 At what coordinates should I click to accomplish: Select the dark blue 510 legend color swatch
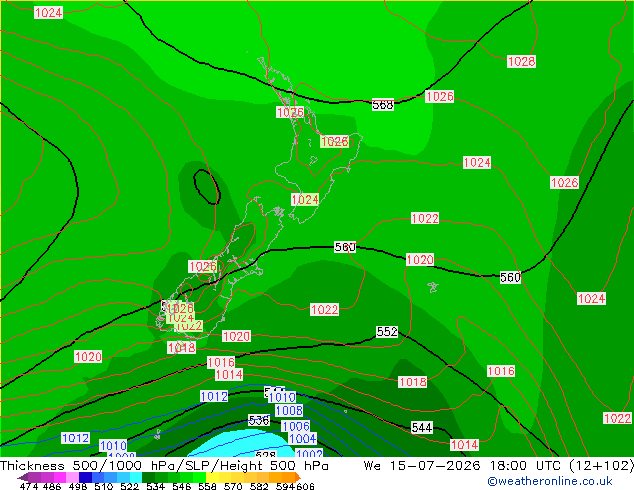[85, 477]
